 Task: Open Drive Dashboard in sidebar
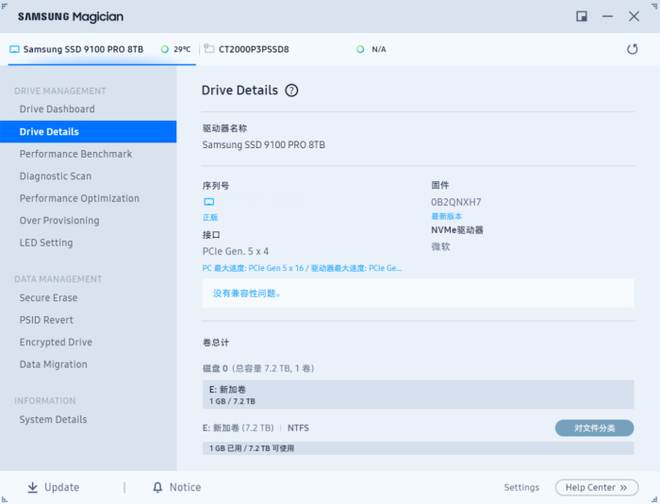tap(57, 109)
